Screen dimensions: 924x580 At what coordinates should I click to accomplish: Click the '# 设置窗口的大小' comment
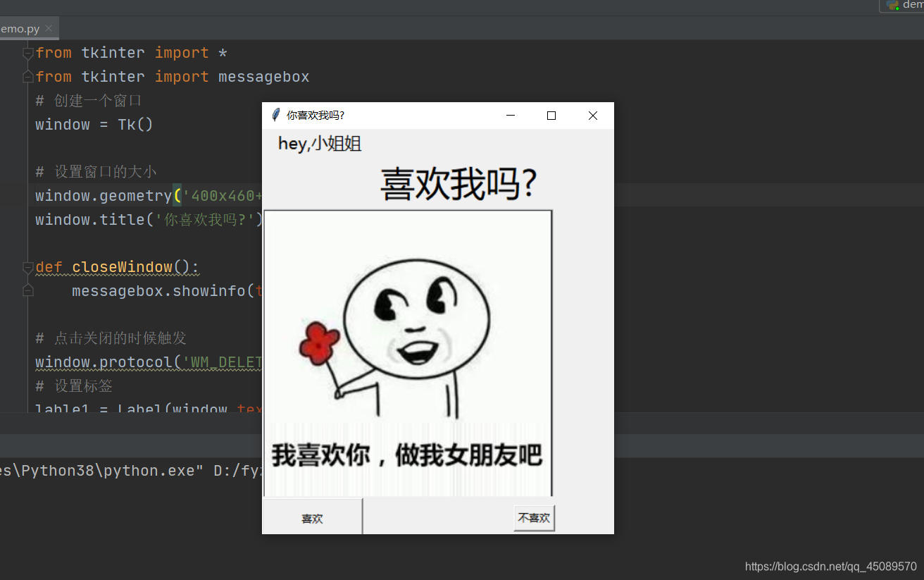(96, 172)
